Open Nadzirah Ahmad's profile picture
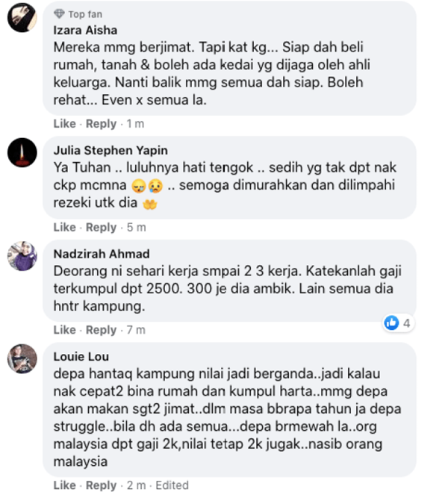The image size is (448, 492). coord(22,256)
